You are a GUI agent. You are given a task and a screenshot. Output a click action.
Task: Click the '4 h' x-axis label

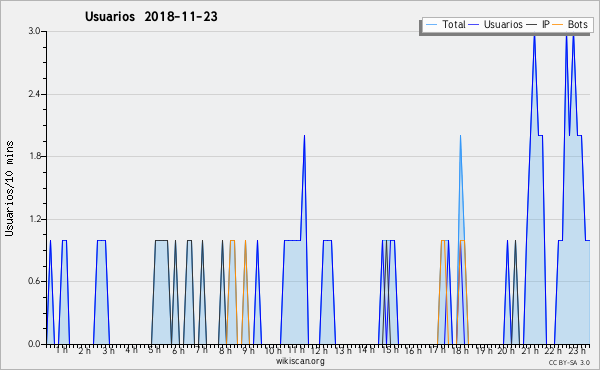[131, 350]
